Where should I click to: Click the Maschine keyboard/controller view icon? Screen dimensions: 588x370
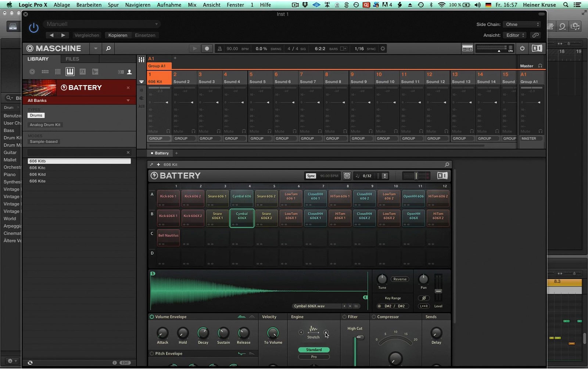point(467,49)
